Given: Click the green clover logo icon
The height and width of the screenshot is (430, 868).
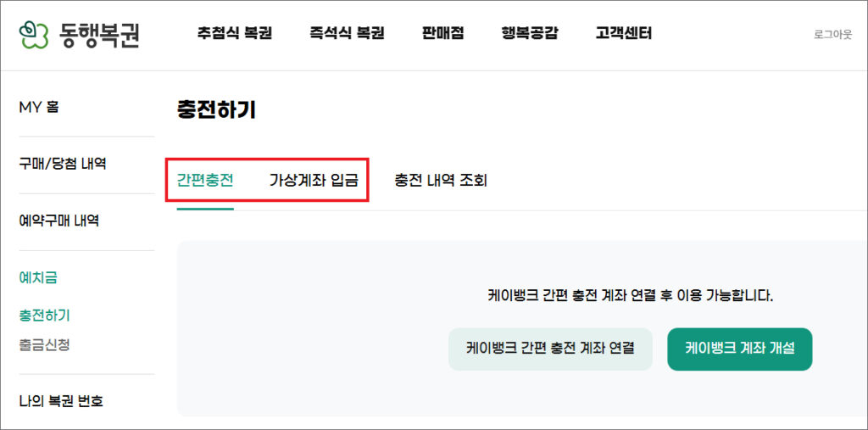Looking at the screenshot, I should pos(33,34).
